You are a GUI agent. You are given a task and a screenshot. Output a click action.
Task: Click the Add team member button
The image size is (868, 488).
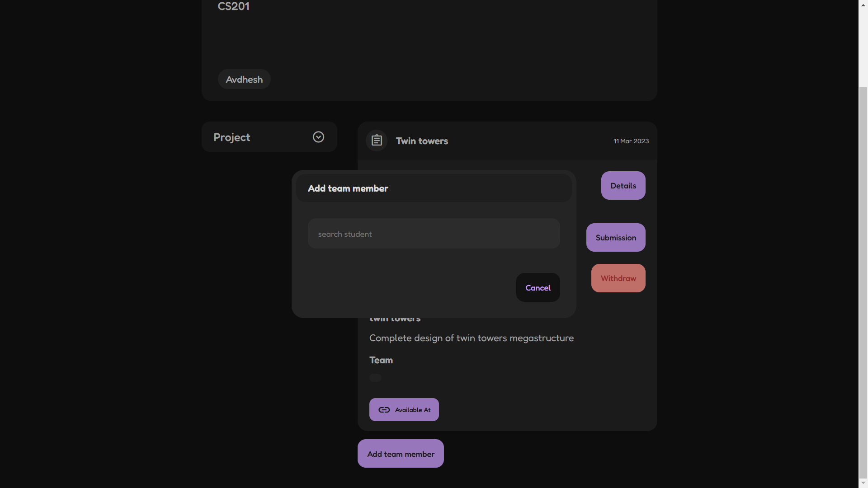401,454
